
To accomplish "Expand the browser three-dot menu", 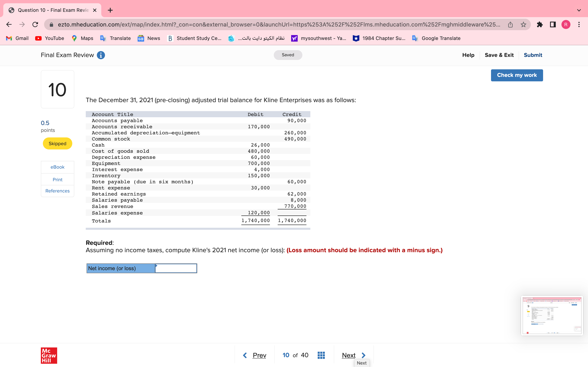I will coord(579,24).
